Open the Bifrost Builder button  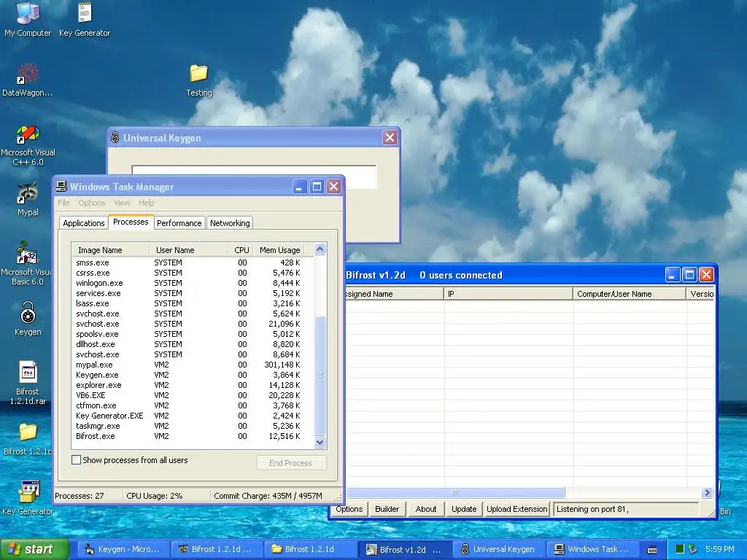[x=387, y=509]
